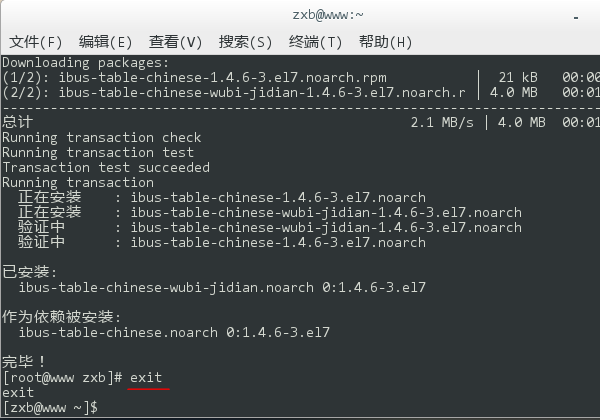
Task: Click the 总计 summary line label
Action: [x=18, y=122]
